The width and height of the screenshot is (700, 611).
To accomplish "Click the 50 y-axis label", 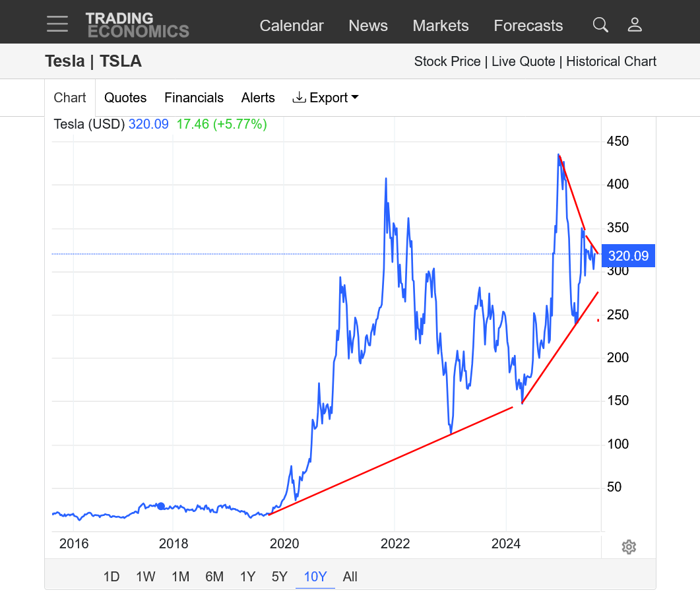I will point(614,487).
